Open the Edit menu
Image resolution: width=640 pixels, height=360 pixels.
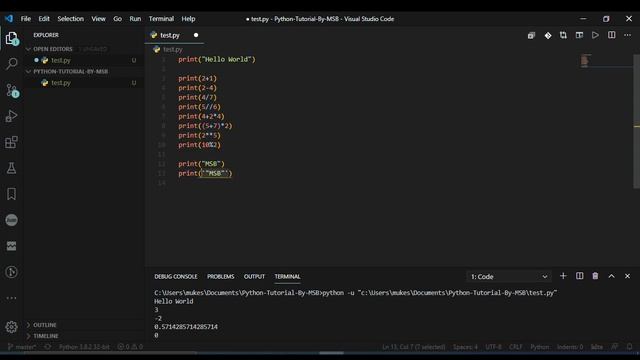44,19
